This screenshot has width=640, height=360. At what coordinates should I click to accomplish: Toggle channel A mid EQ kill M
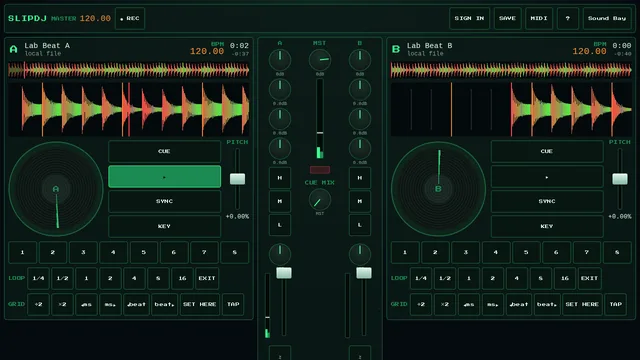pyautogui.click(x=280, y=201)
